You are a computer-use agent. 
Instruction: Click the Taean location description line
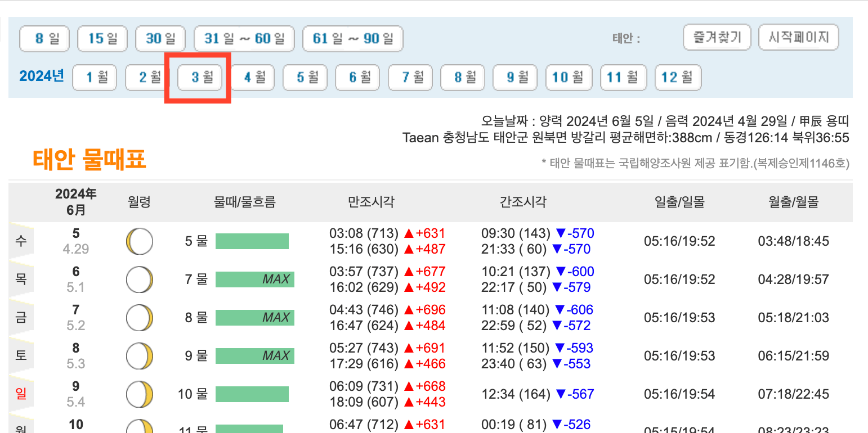click(x=626, y=138)
